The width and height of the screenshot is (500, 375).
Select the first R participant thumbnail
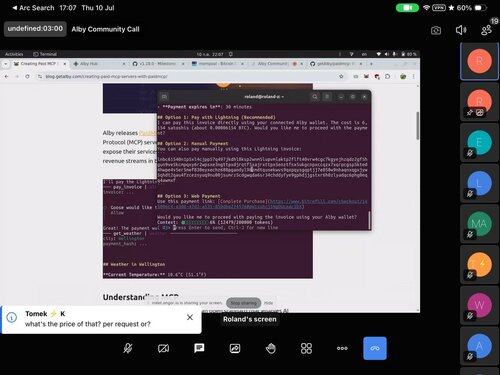coord(479,61)
